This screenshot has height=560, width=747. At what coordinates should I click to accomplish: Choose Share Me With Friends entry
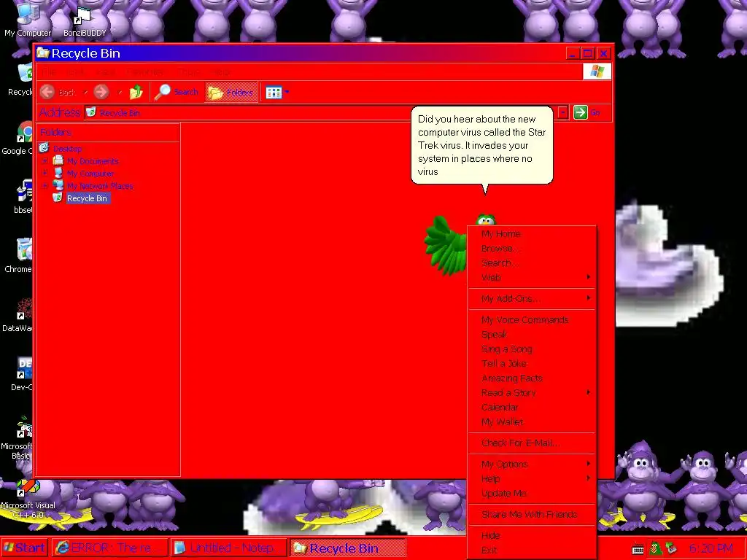coord(532,514)
